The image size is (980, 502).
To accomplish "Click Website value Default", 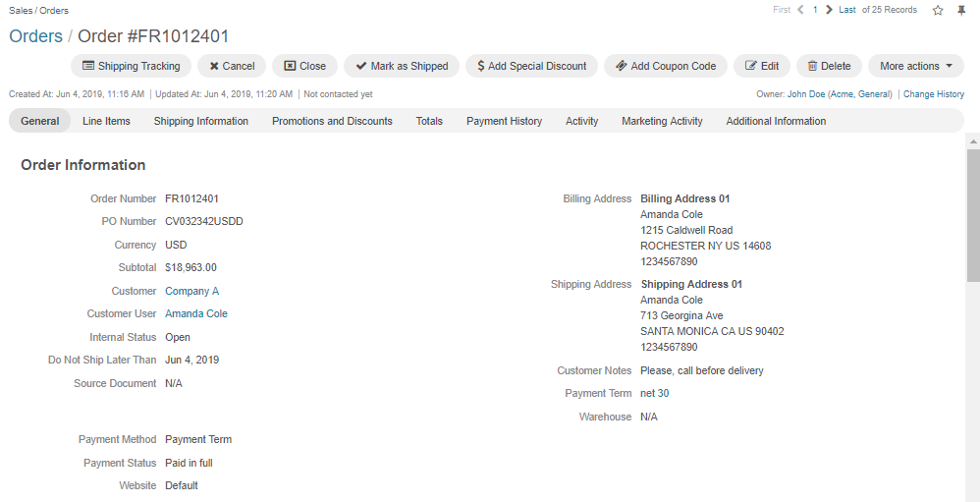I will [182, 485].
